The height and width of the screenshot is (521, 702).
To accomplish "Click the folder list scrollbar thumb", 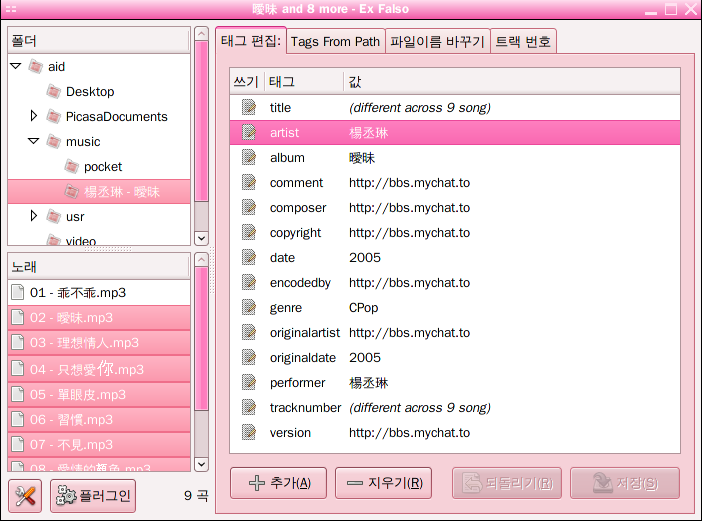I will pos(201,121).
